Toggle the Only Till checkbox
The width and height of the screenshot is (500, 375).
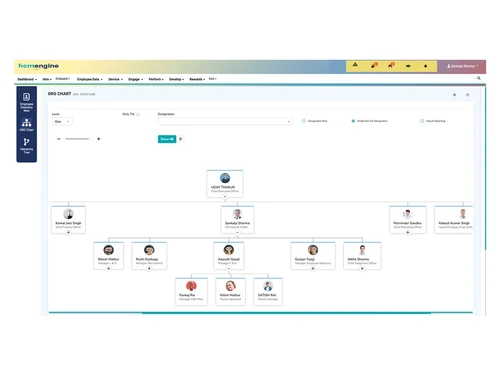pyautogui.click(x=138, y=114)
